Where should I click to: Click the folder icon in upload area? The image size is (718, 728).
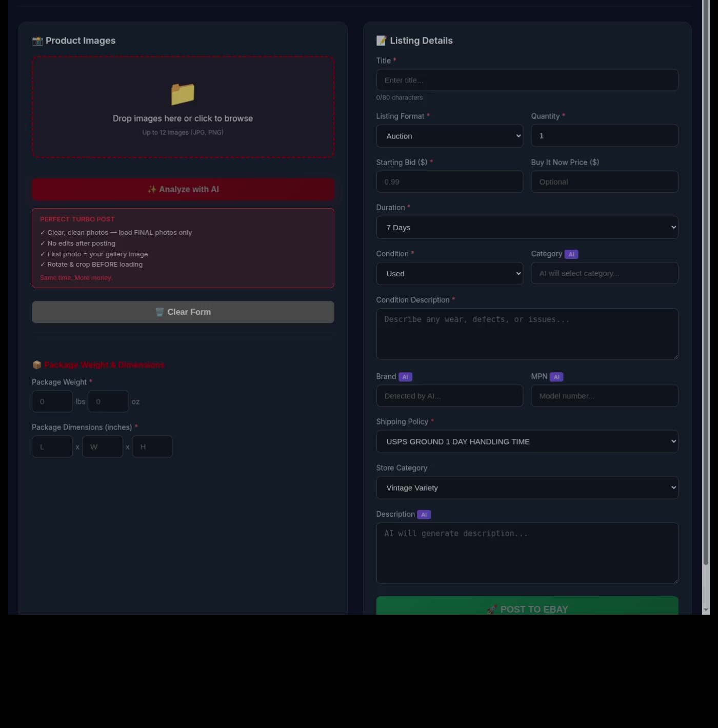click(183, 94)
